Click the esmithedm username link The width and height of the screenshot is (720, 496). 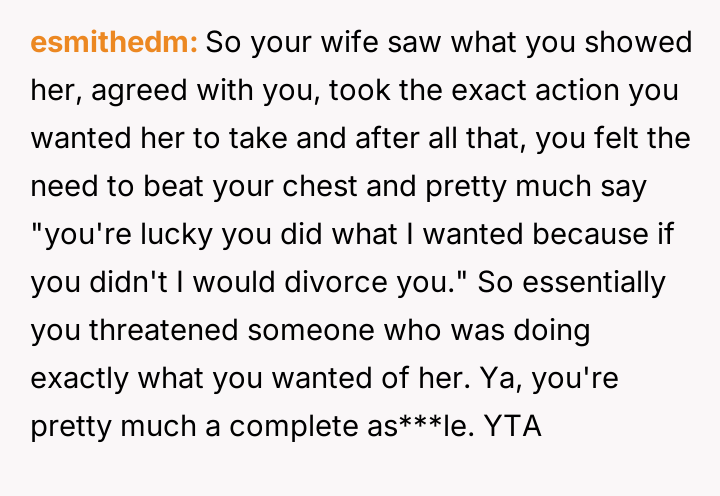(x=114, y=44)
